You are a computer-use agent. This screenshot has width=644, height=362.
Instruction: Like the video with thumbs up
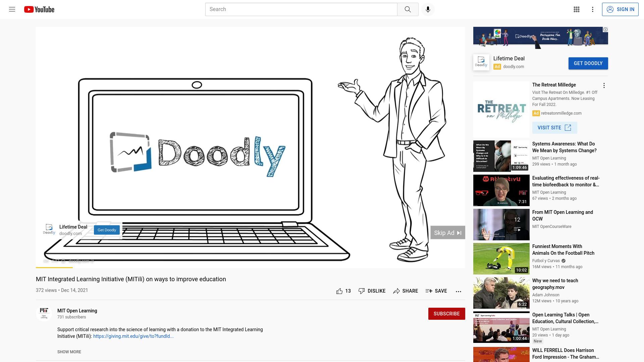(x=343, y=291)
